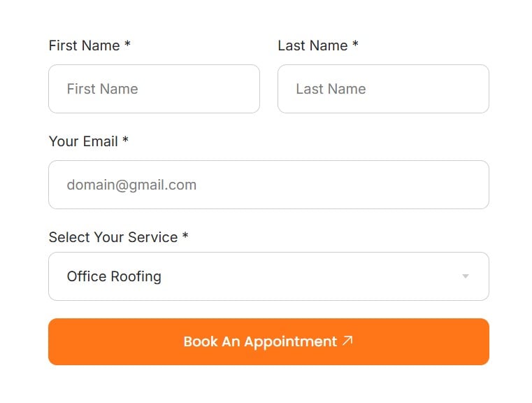Image resolution: width=532 pixels, height=403 pixels.
Task: Click the Select Your Service label
Action: (113, 237)
